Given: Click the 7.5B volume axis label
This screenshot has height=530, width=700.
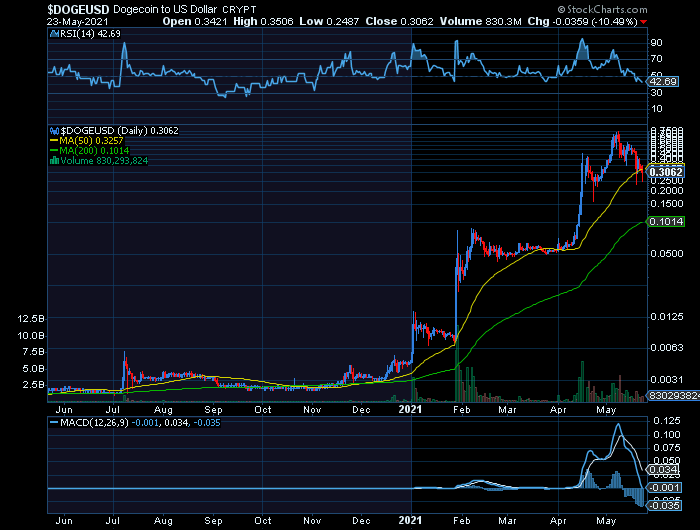Looking at the screenshot, I should (33, 352).
